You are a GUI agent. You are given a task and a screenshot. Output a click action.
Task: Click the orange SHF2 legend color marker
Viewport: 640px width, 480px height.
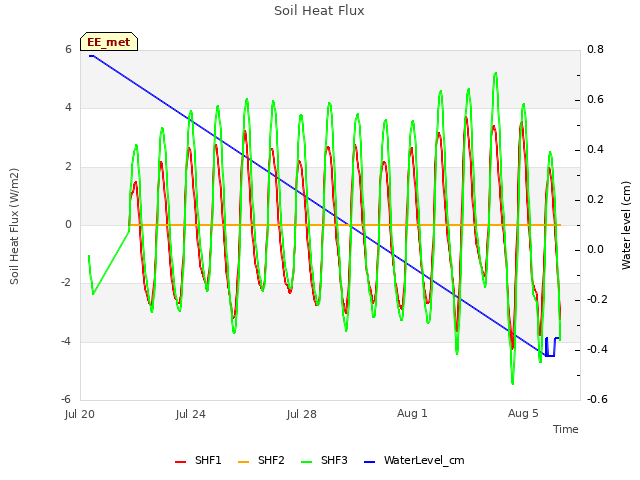point(243,462)
